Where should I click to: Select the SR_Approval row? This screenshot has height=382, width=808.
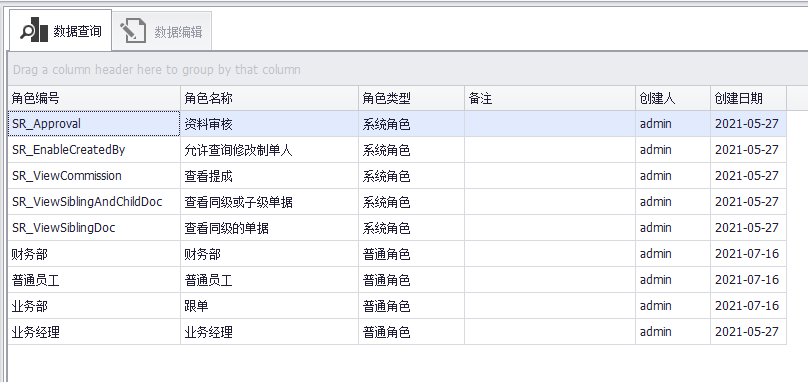[x=397, y=124]
